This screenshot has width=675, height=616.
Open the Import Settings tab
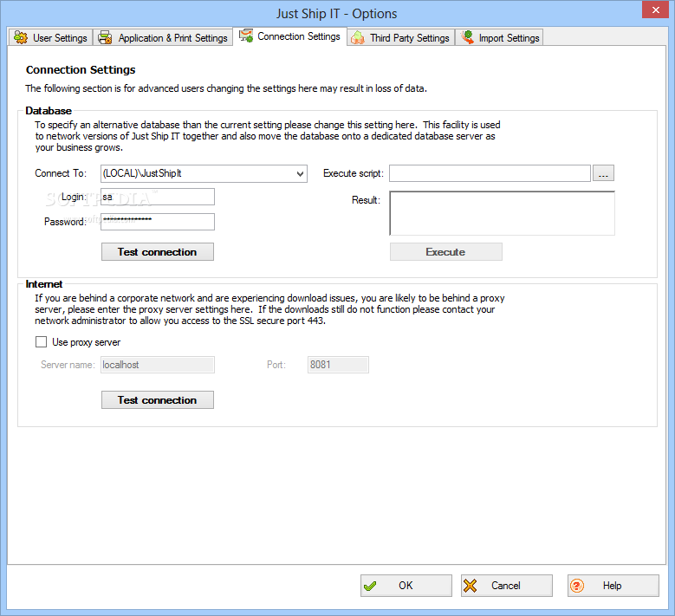coord(499,38)
